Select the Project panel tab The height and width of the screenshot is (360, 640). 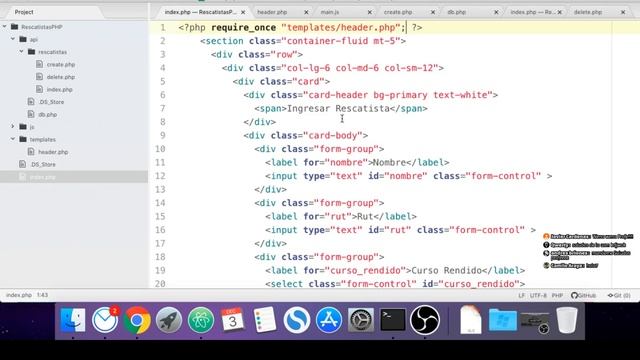coord(24,12)
